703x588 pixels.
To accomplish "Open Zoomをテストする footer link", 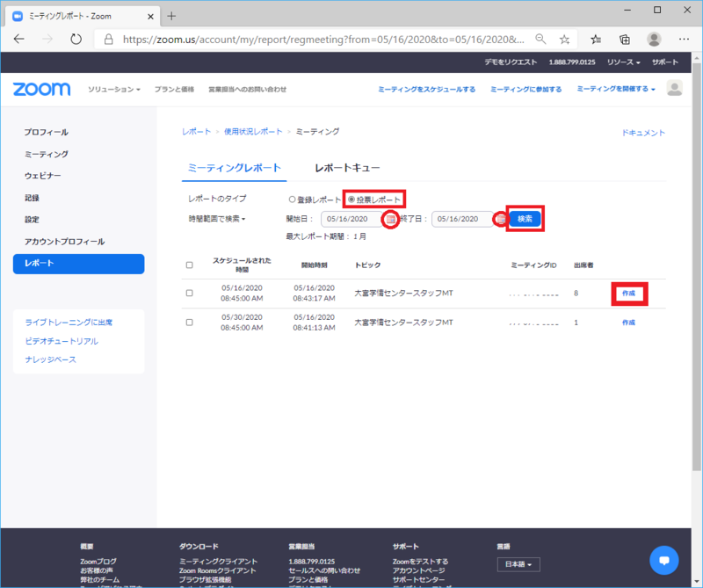I will tap(420, 561).
